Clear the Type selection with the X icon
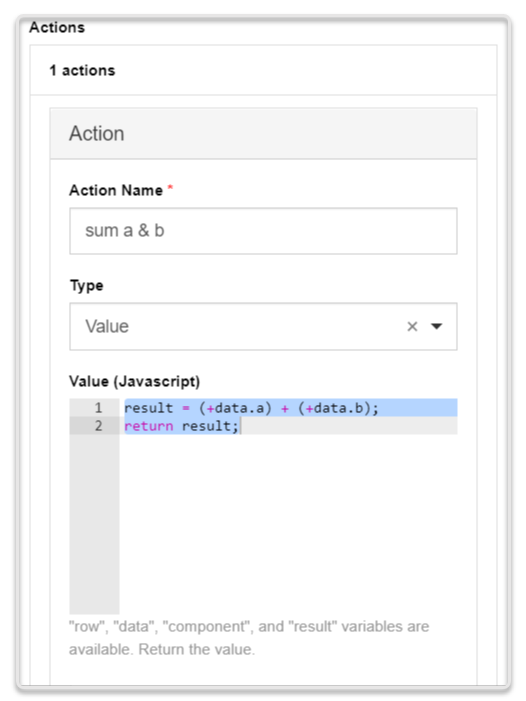This screenshot has height=701, width=526. (x=412, y=327)
